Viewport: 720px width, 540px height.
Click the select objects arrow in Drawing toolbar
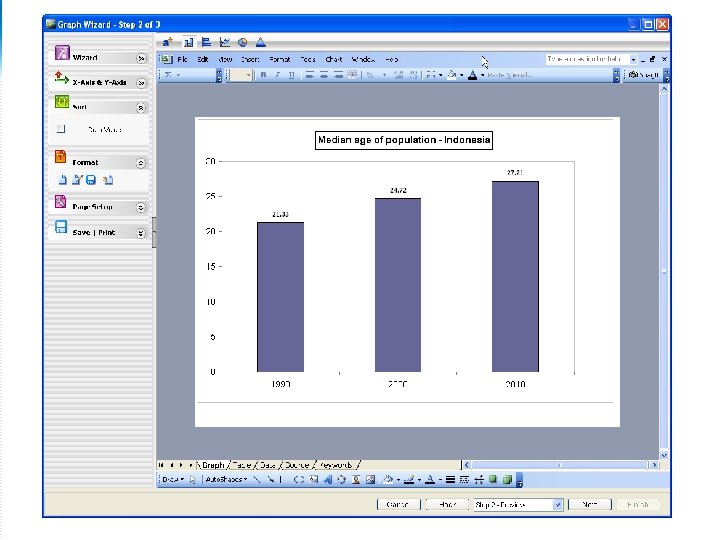pos(192,479)
